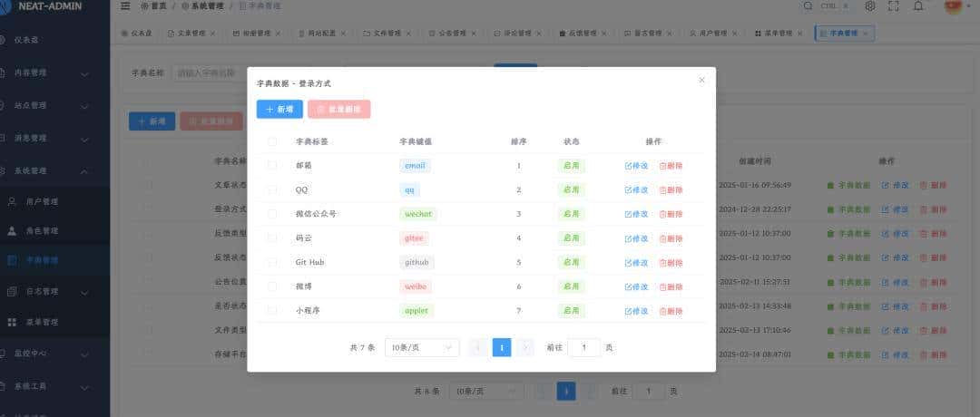The width and height of the screenshot is (980, 417).
Task: Open the user avatar menu in the header
Action: (953, 6)
